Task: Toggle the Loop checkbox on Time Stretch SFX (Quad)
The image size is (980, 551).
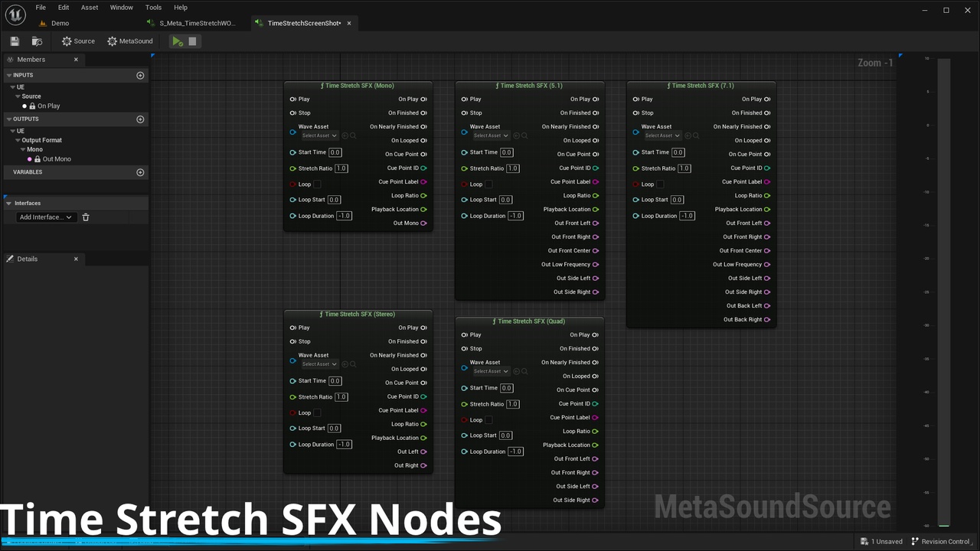Action: pyautogui.click(x=488, y=420)
